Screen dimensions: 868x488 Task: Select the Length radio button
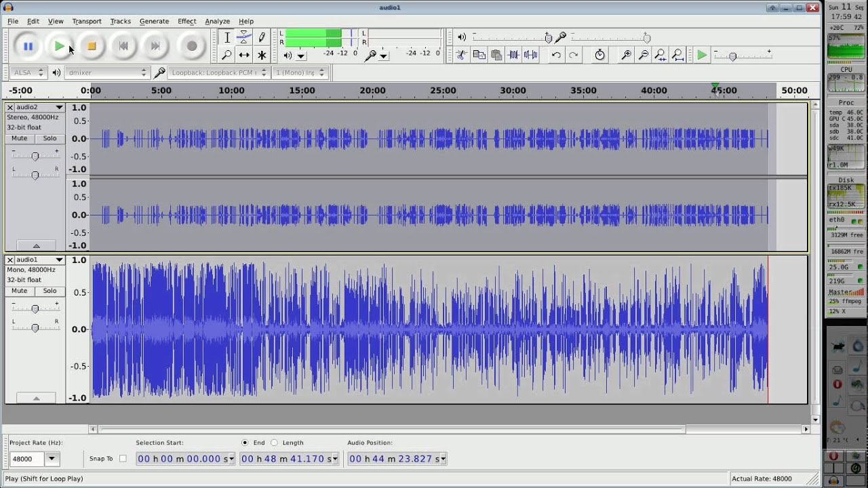[274, 443]
